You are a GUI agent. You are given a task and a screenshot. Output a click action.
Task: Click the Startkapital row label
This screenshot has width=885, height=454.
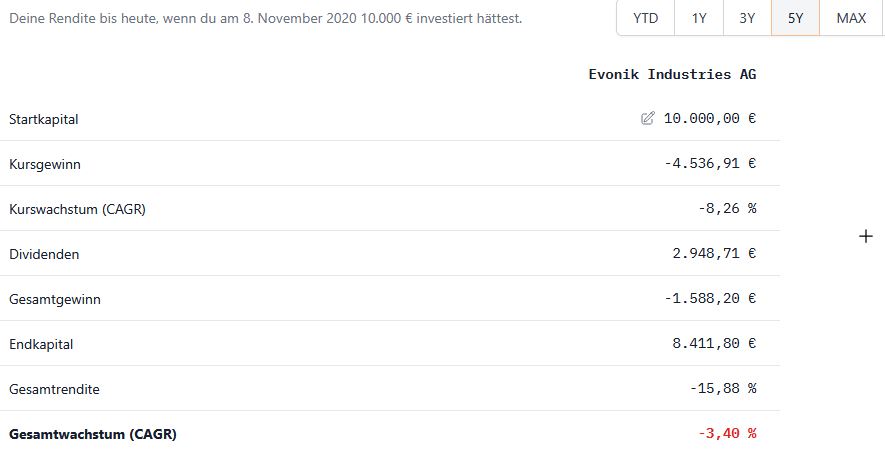43,119
